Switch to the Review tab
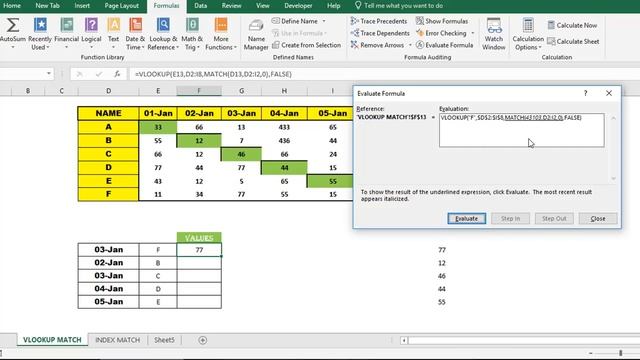Image resolution: width=640 pixels, height=360 pixels. point(231,5)
